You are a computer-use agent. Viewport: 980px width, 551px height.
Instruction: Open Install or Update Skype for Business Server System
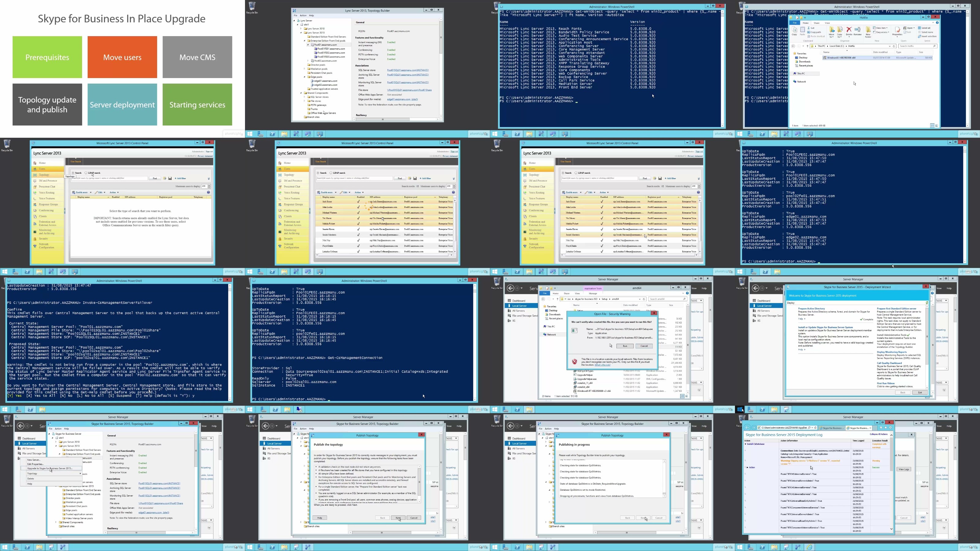click(825, 327)
